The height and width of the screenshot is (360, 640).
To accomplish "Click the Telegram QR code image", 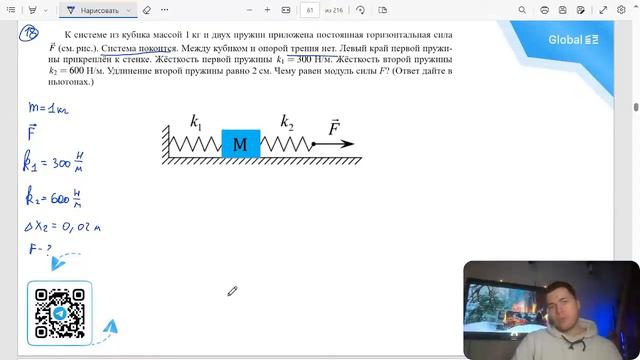I will click(x=60, y=313).
